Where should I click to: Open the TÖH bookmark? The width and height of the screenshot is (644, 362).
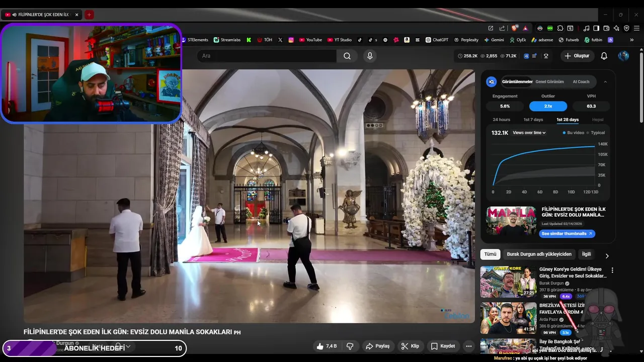point(265,40)
